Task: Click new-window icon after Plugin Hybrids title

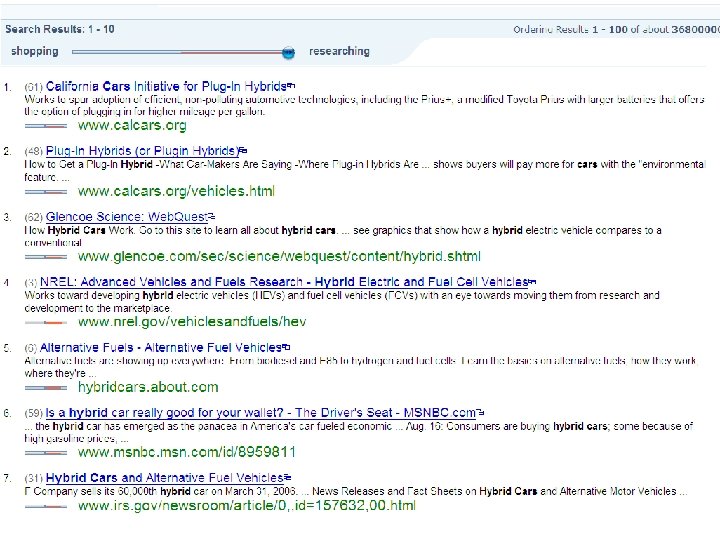Action: (243, 150)
